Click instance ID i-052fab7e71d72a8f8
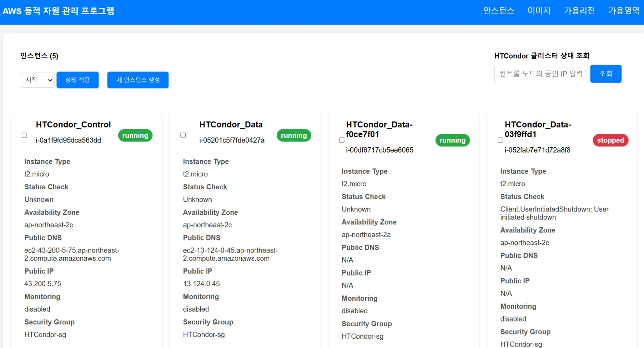644x348 pixels. (x=537, y=150)
